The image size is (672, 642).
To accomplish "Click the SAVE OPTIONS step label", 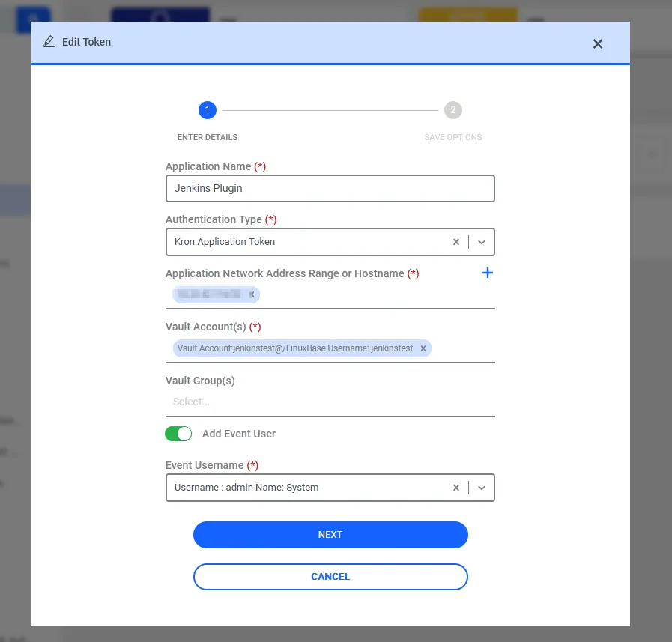I will (453, 137).
